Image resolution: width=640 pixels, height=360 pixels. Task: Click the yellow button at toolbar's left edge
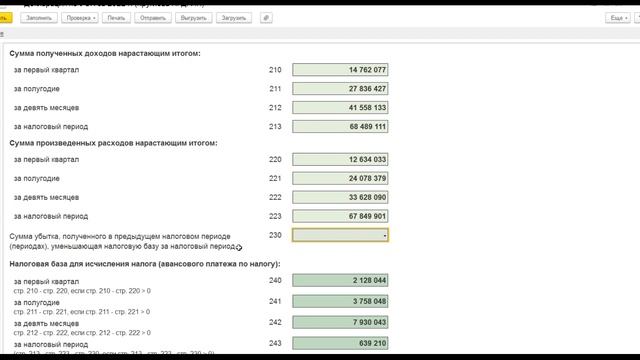(x=5, y=18)
